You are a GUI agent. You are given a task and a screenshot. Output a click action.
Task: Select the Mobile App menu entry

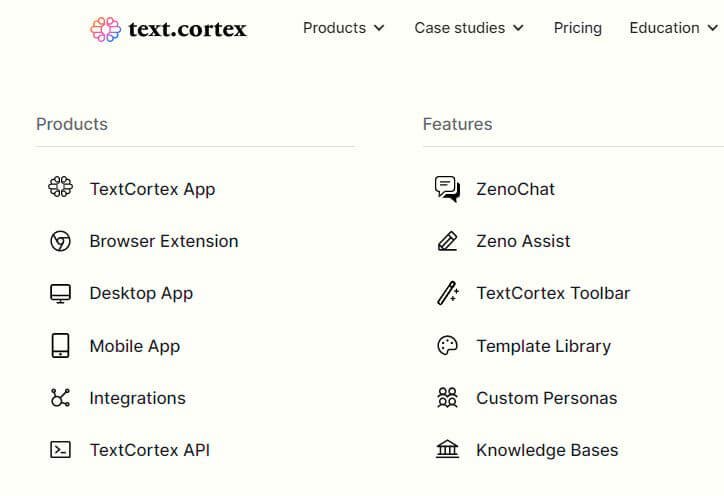coord(135,346)
